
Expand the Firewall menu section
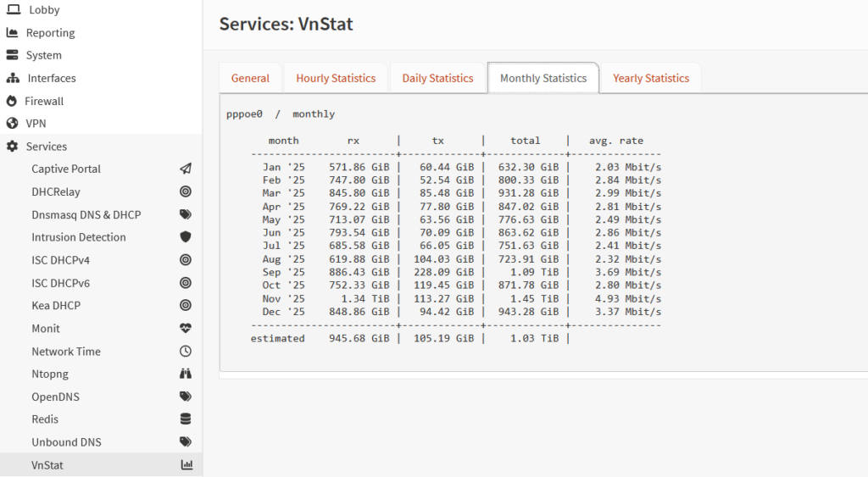(x=44, y=101)
